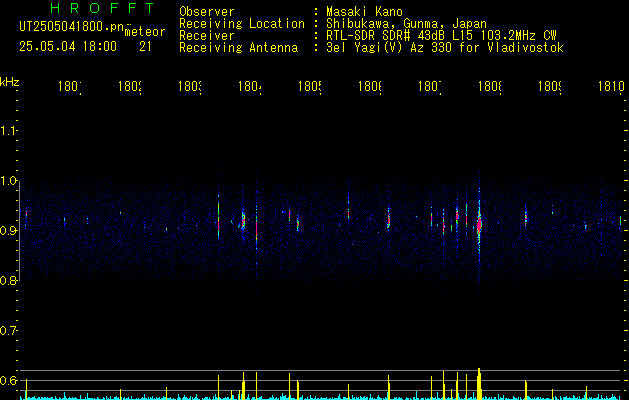The image size is (629, 400).
Task: Click the 1802 time axis marker
Action: [130, 86]
